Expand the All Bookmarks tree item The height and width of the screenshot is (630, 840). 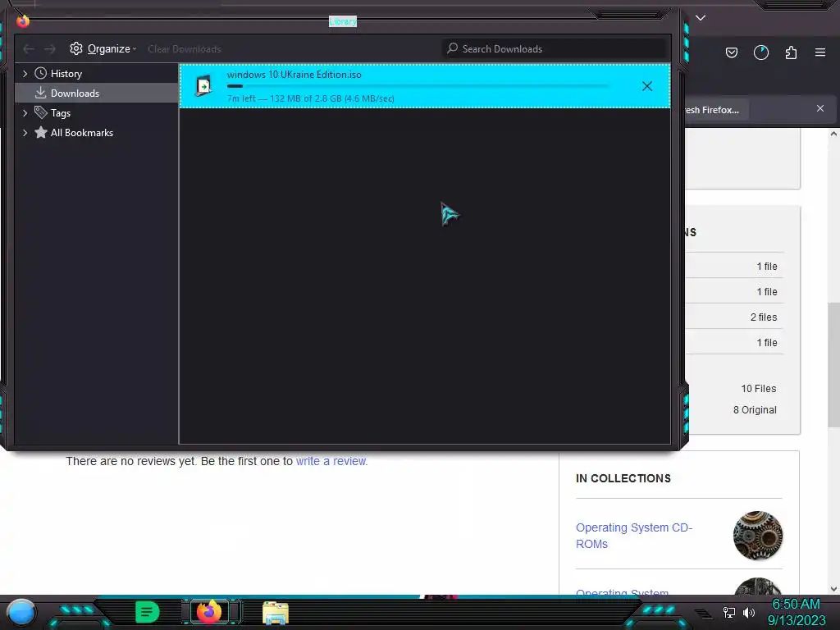[x=25, y=133]
